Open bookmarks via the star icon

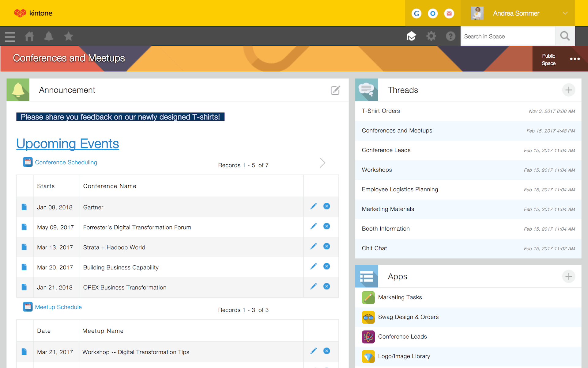[x=68, y=36]
